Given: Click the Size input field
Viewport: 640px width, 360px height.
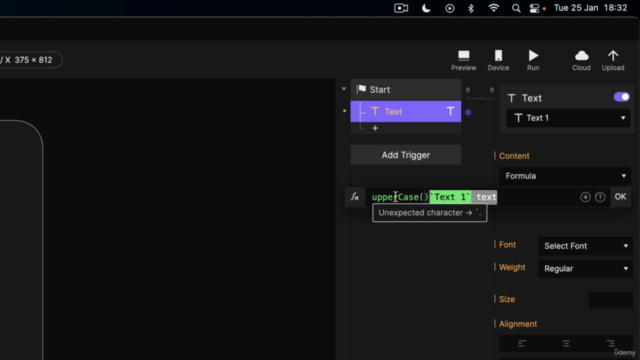Looking at the screenshot, I should (x=611, y=300).
